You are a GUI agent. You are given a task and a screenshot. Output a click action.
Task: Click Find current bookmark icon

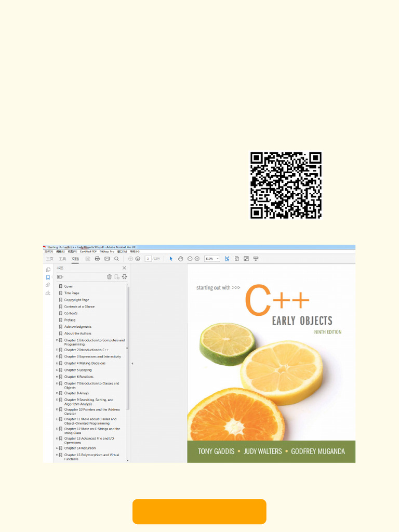[x=125, y=277]
